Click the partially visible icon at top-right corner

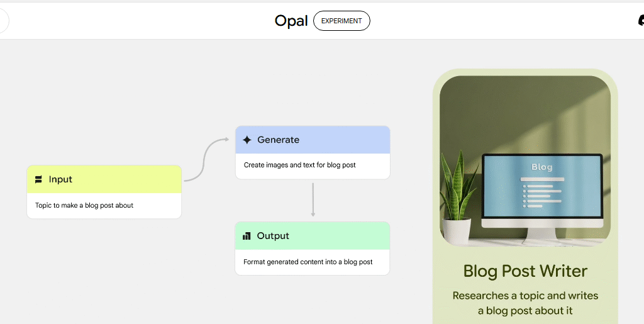tap(640, 21)
